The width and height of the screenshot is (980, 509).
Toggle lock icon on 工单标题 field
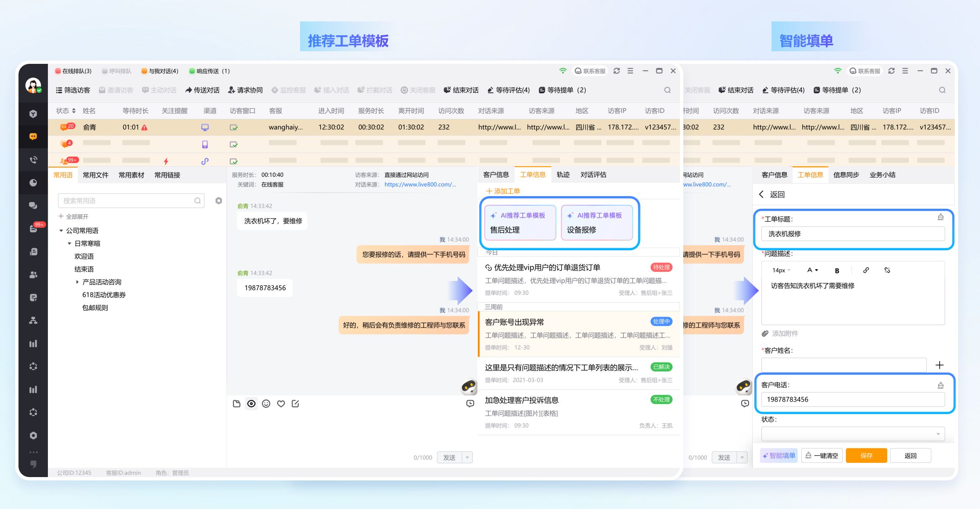[940, 217]
